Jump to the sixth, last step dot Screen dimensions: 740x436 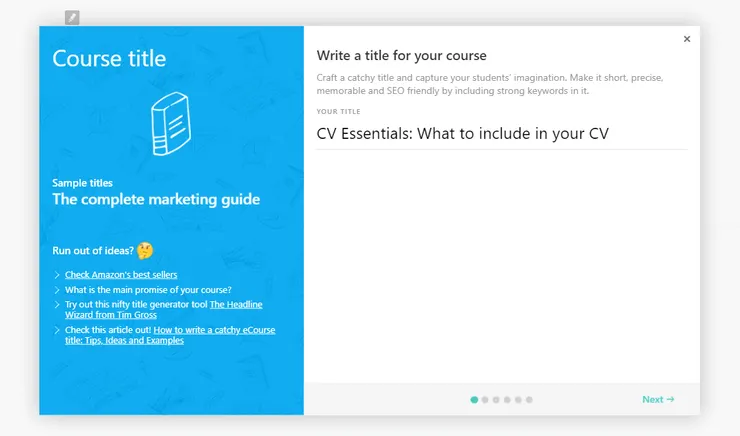click(x=529, y=399)
